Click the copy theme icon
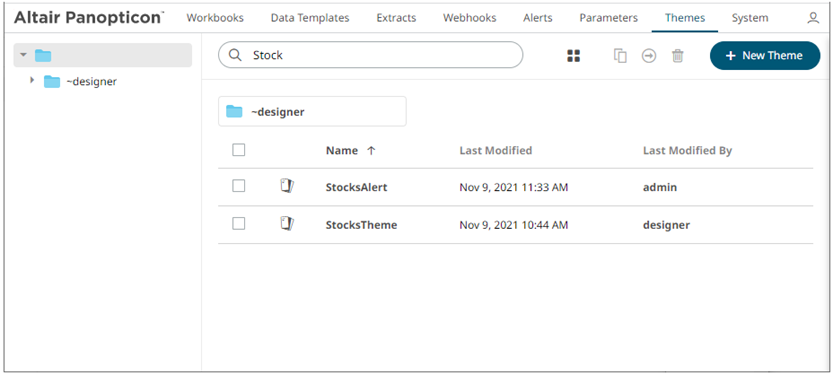This screenshot has width=833, height=375. click(x=620, y=56)
